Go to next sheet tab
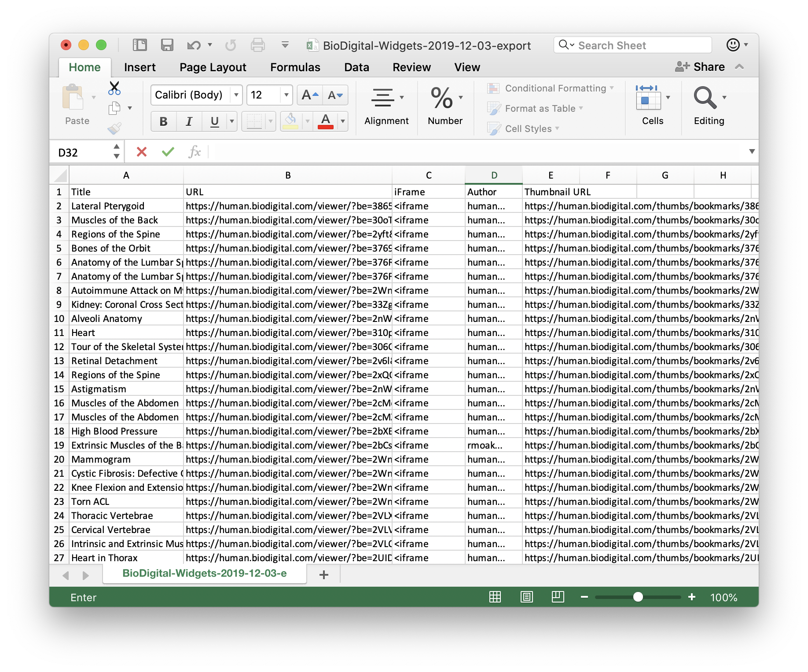Screen dimensions: 808x672 (x=86, y=575)
